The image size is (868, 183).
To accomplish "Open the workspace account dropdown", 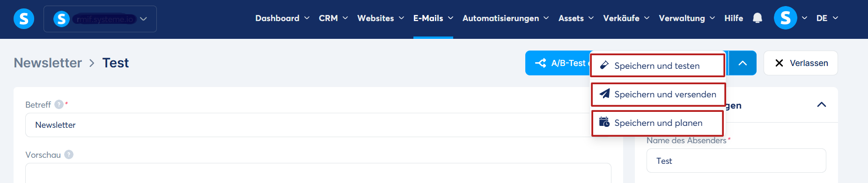I will [100, 19].
